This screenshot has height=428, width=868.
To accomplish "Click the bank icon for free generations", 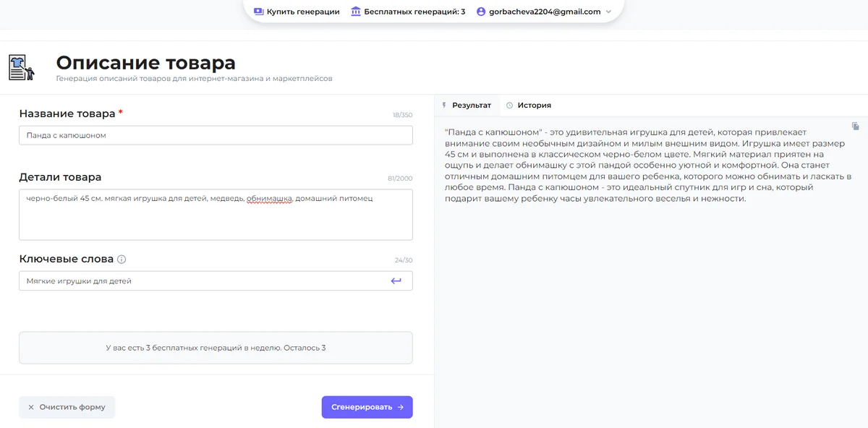I will 356,12.
